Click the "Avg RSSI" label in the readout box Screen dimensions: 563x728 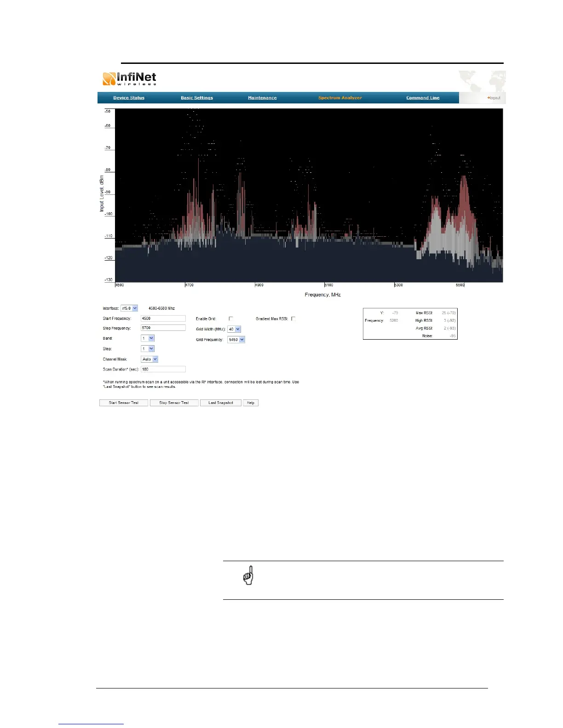424,329
